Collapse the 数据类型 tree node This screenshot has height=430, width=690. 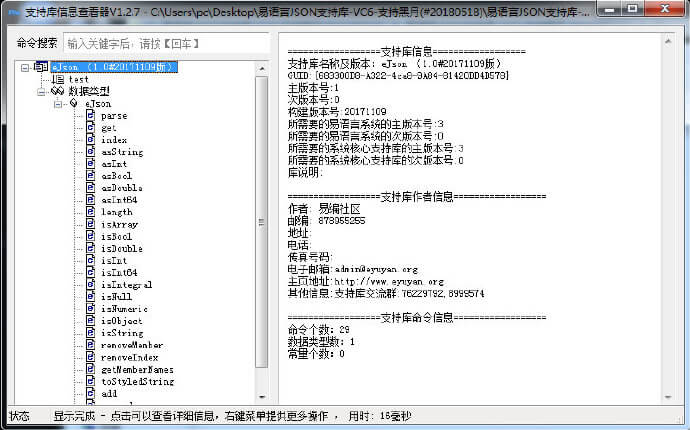tap(42, 91)
